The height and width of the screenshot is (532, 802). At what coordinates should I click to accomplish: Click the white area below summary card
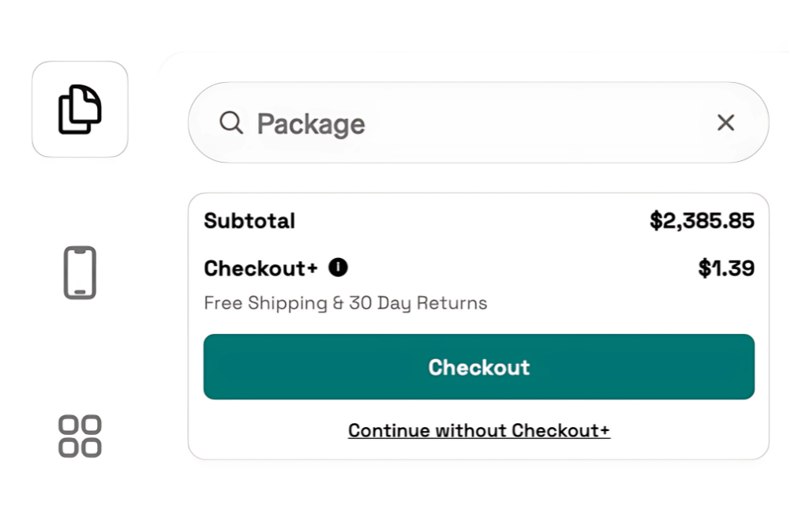[478, 496]
